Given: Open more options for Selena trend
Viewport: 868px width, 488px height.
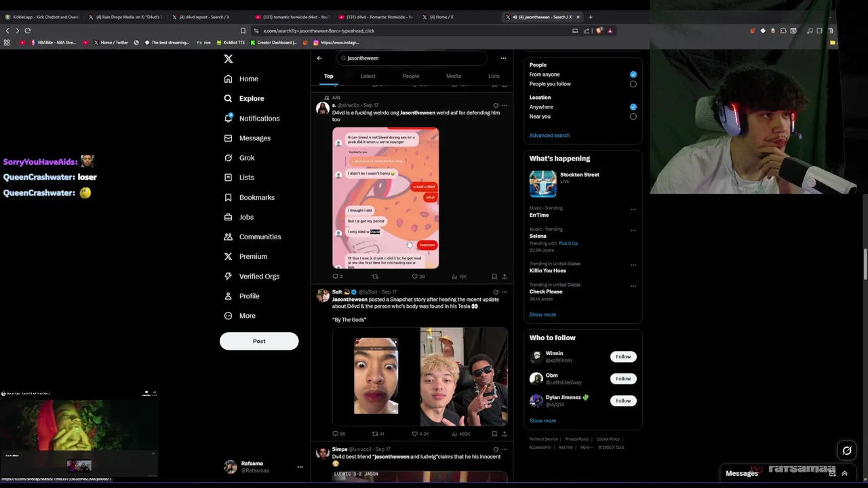Looking at the screenshot, I should click(633, 230).
